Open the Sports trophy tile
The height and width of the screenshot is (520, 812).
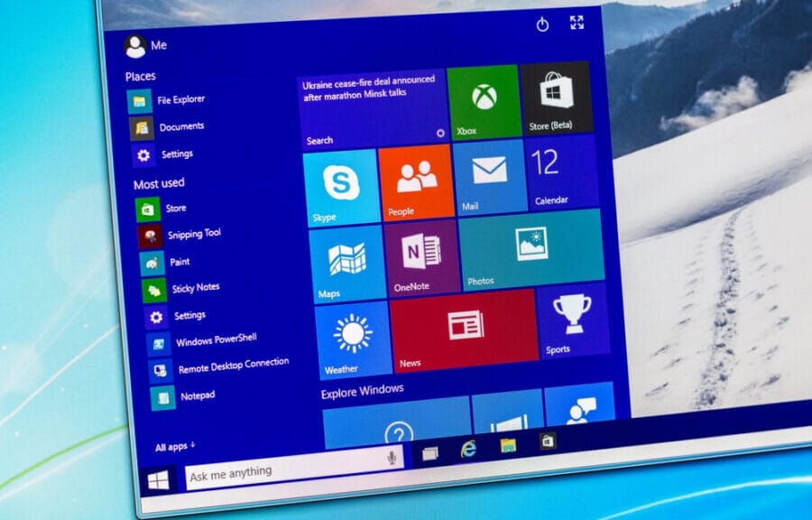[x=572, y=321]
